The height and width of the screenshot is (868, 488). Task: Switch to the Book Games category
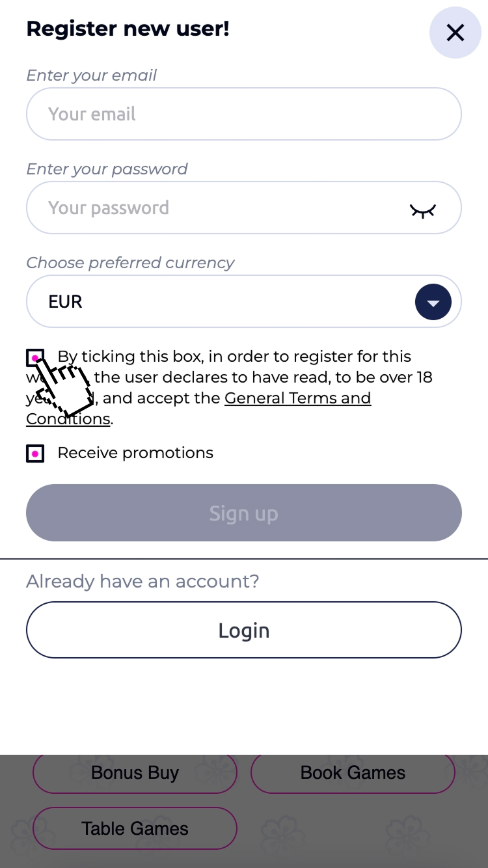[x=353, y=773]
